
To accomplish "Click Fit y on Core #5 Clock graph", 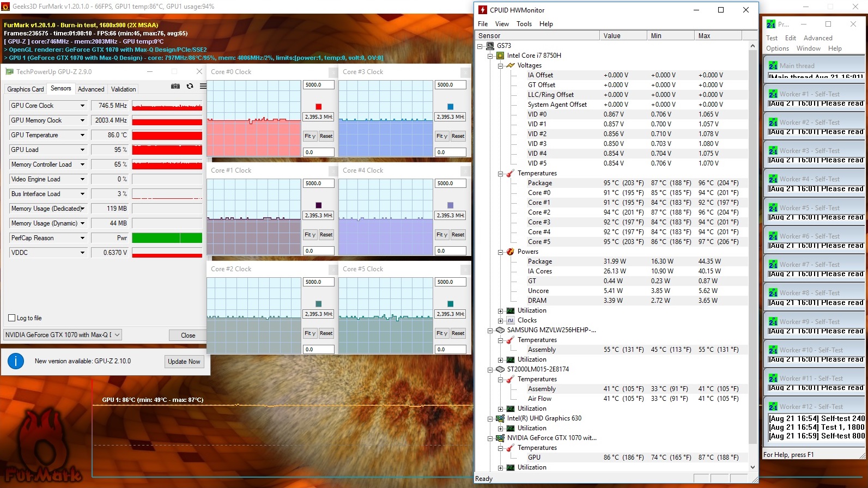I will [441, 333].
